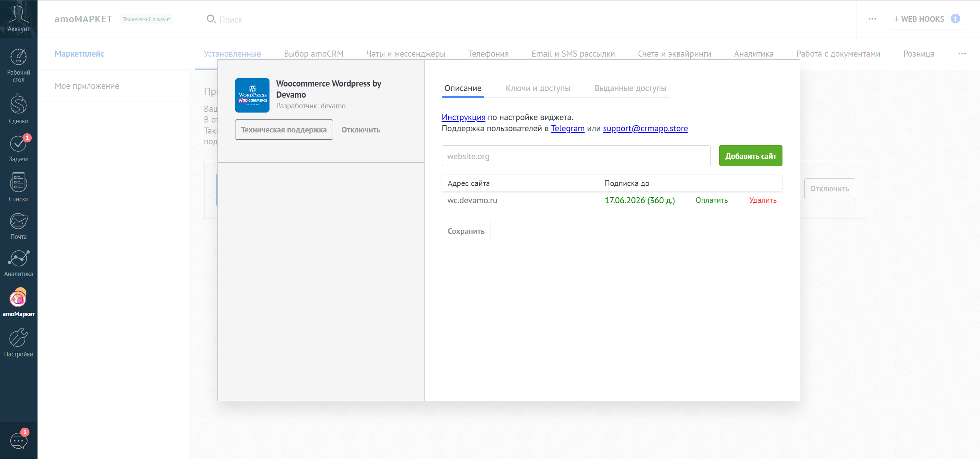Click Удалить for wc.devamo.ru

point(763,200)
